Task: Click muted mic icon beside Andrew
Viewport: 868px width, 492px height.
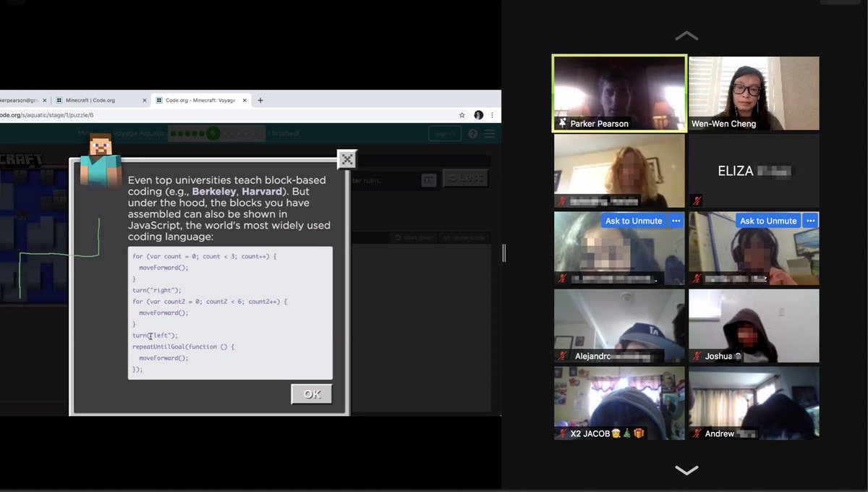Action: click(697, 433)
